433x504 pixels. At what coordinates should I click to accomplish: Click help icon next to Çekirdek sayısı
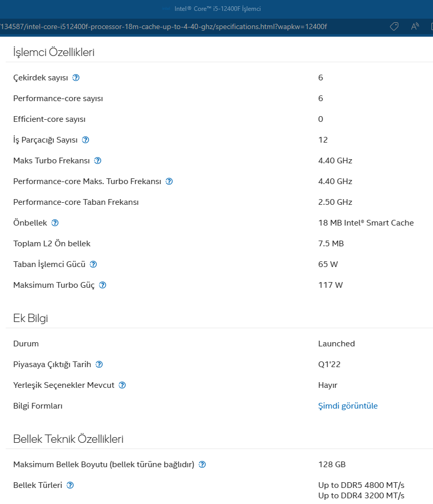(76, 78)
